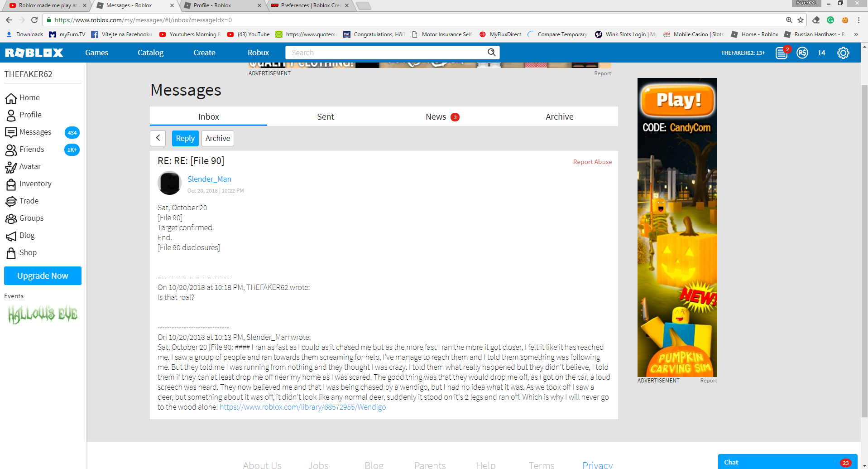868x469 pixels.
Task: Open the Hallow's Eve event banner
Action: click(x=43, y=314)
